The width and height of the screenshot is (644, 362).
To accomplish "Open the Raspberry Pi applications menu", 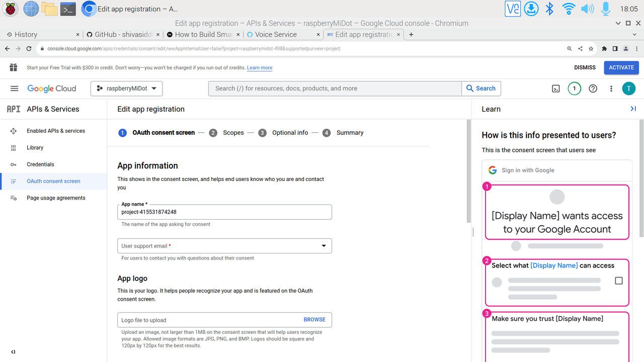I will tap(11, 9).
